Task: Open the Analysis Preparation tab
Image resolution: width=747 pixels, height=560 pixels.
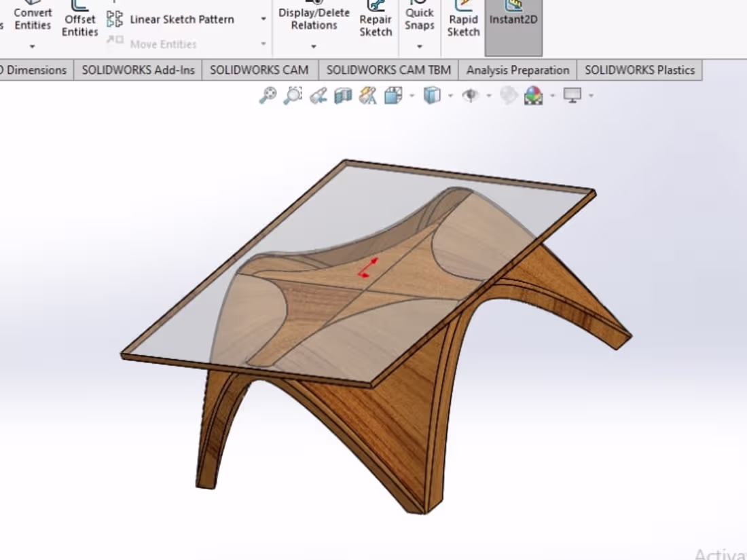Action: (x=517, y=69)
